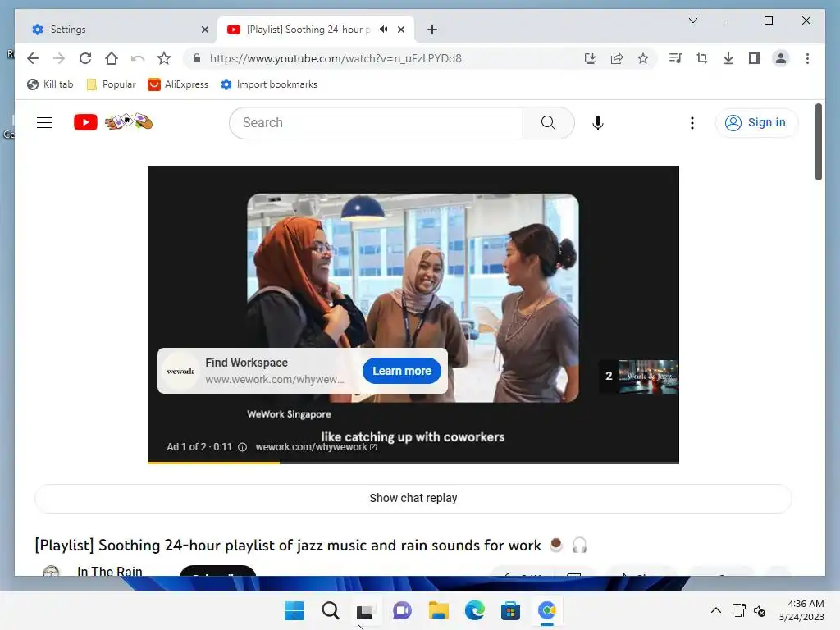
Task: Open the media control playlist icon
Action: click(676, 58)
